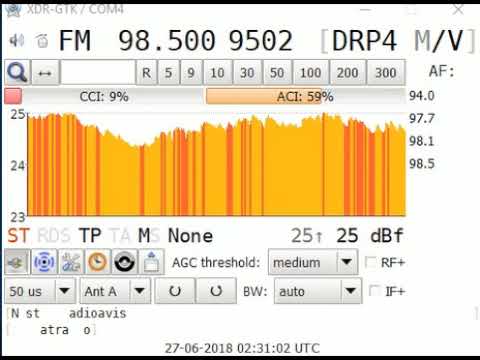
Task: Select the 10 kHz step button
Action: point(218,72)
